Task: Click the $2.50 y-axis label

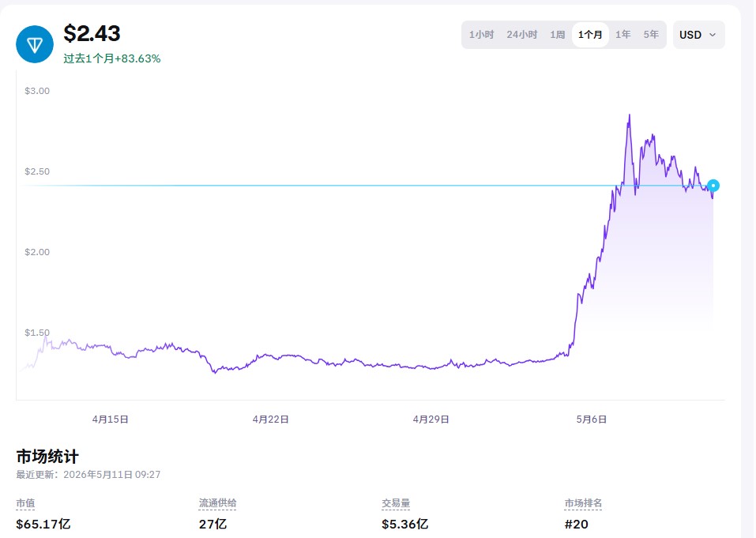Action: (37, 171)
